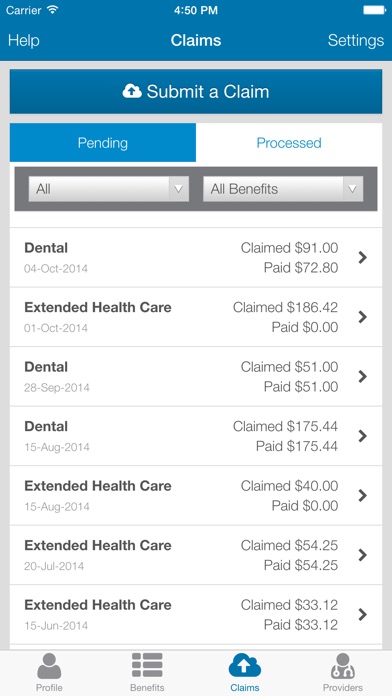Tap the Claims cloud upload icon
This screenshot has width=392, height=696.
pos(245,665)
